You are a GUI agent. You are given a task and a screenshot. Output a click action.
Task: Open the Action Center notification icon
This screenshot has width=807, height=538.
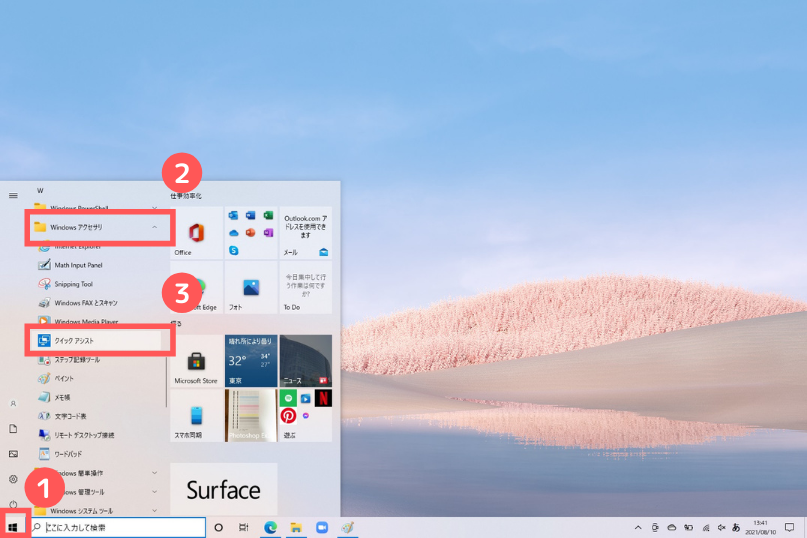[790, 527]
